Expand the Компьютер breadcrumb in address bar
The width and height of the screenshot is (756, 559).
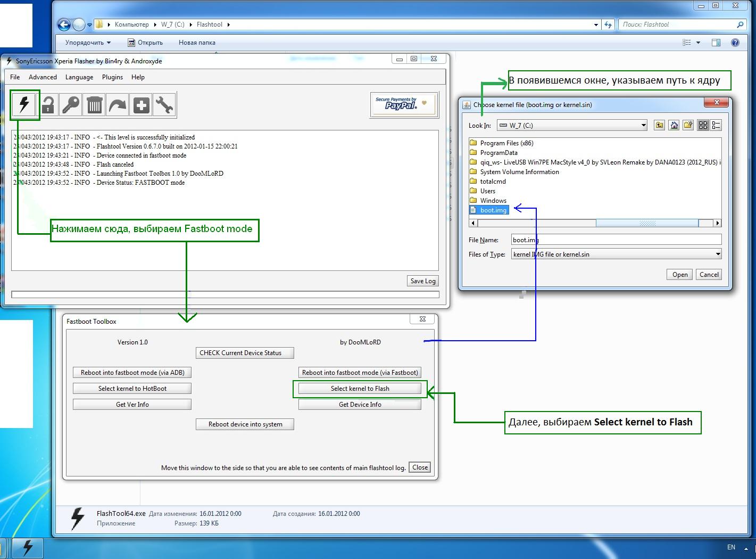[132, 24]
